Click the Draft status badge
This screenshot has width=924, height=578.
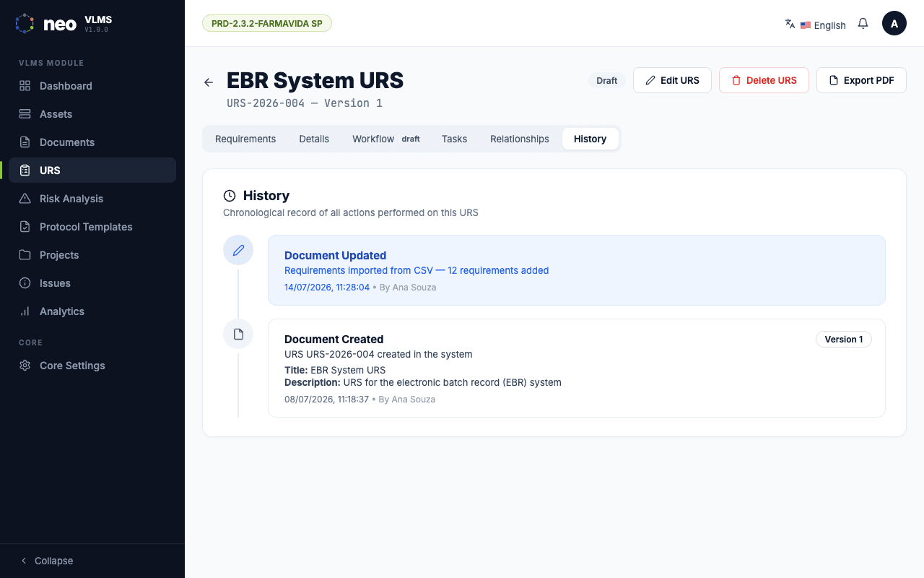point(607,80)
